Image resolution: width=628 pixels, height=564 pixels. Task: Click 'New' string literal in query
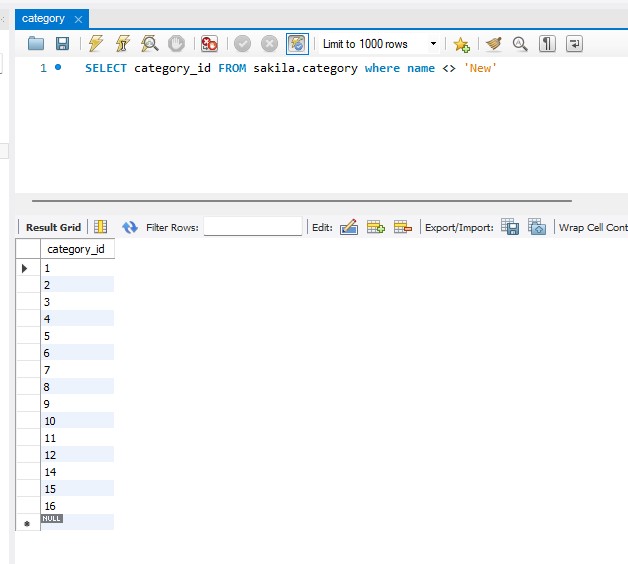point(480,68)
